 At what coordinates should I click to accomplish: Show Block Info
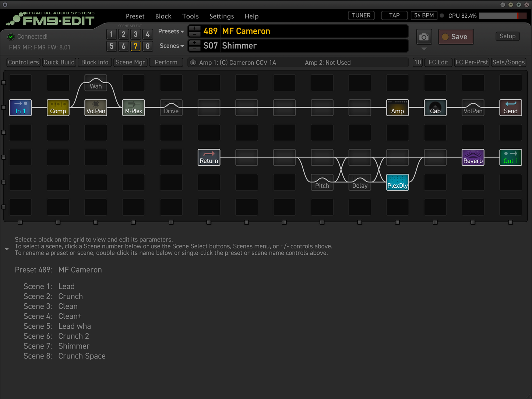[x=95, y=62]
